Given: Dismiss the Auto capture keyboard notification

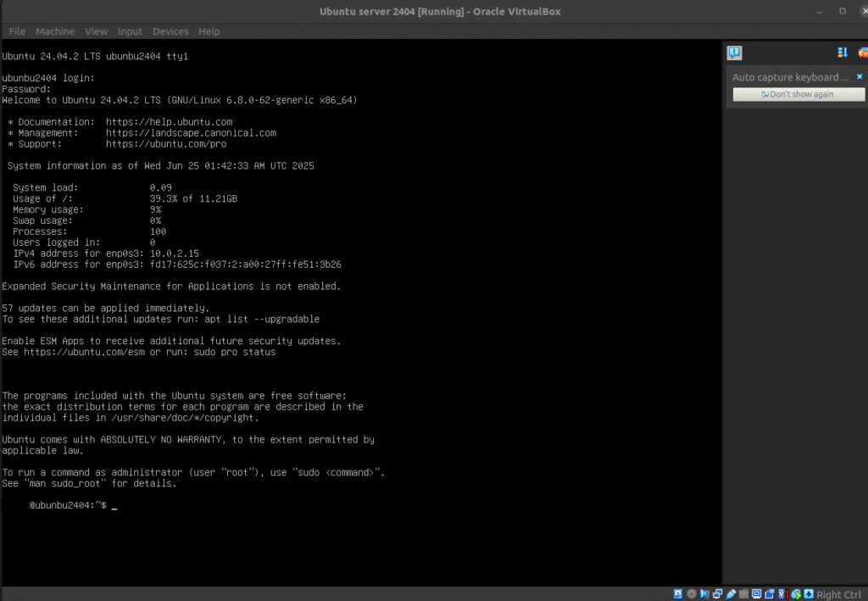Looking at the screenshot, I should [859, 76].
